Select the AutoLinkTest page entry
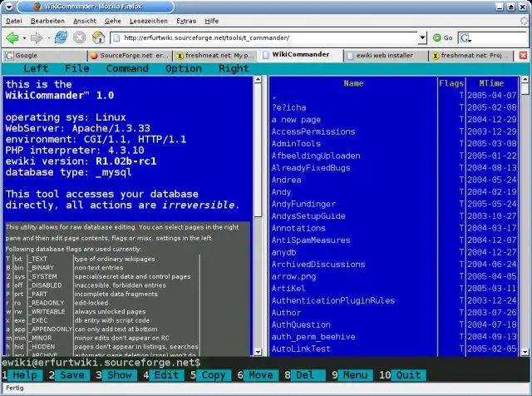 pos(301,349)
